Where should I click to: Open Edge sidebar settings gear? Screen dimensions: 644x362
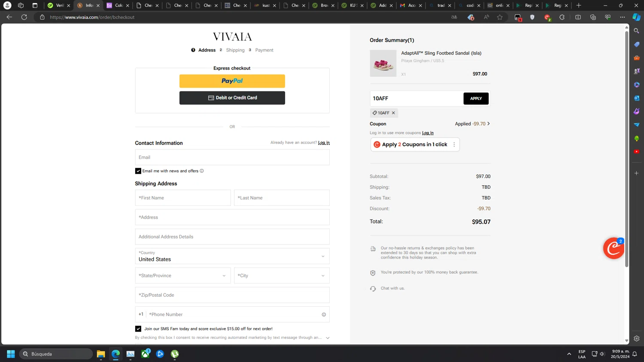click(637, 338)
